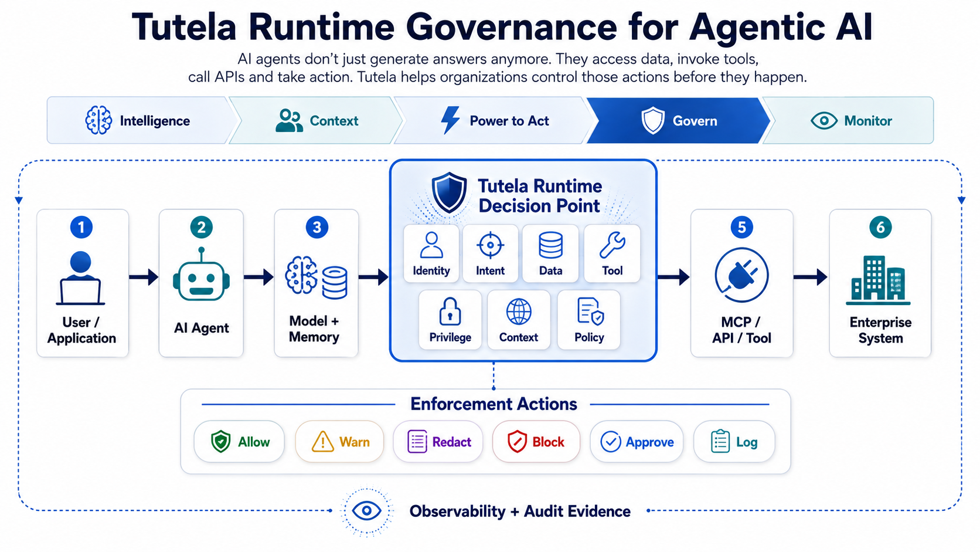The width and height of the screenshot is (980, 552).
Task: Click the 'Enterprise System' label
Action: point(880,330)
